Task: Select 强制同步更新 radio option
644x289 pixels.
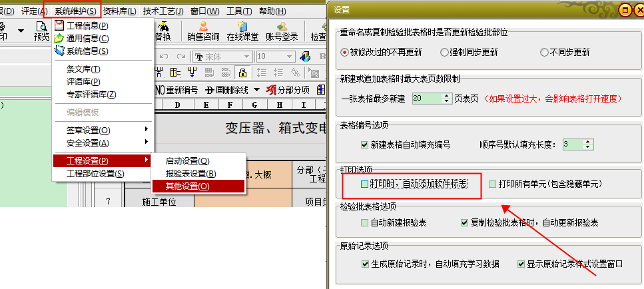Action: click(x=469, y=53)
